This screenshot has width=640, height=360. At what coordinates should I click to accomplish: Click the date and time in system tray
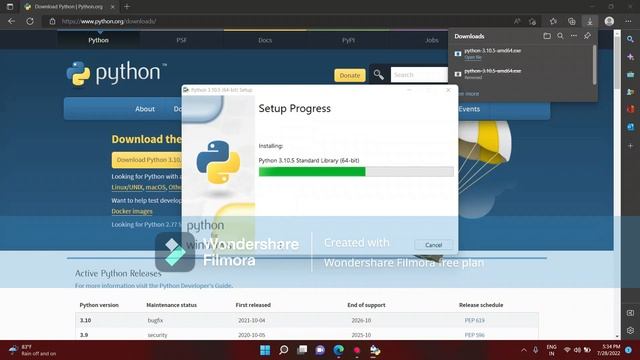608,350
